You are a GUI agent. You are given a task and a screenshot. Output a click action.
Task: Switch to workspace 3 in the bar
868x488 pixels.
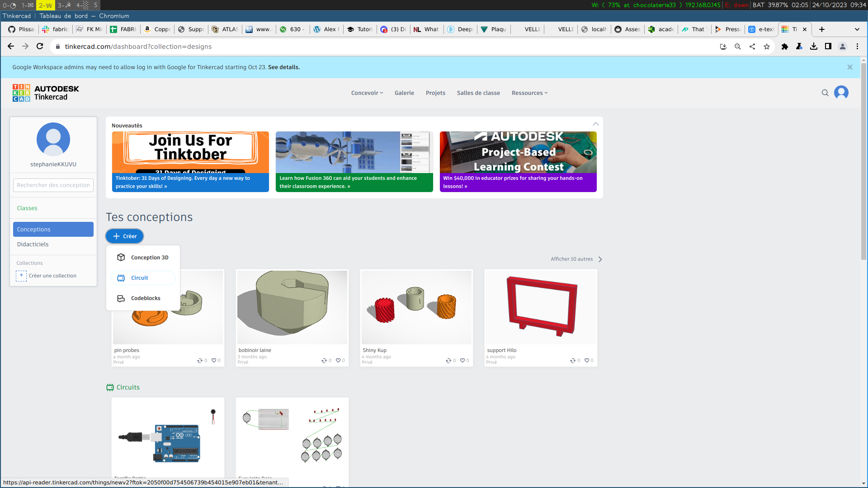(x=64, y=5)
